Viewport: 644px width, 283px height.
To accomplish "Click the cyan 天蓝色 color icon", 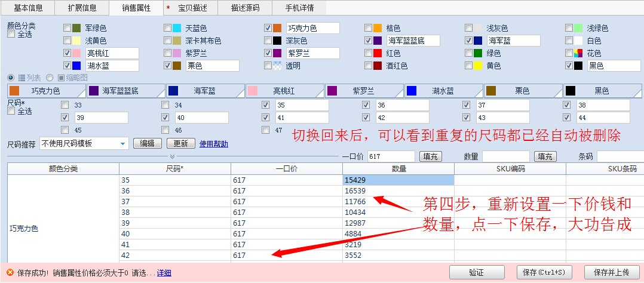I will click(177, 28).
